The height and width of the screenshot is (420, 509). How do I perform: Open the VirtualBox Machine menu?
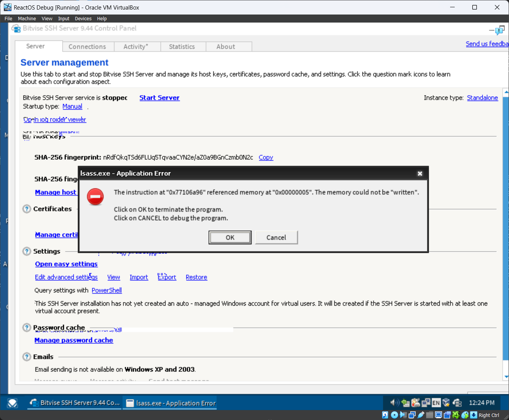(27, 18)
